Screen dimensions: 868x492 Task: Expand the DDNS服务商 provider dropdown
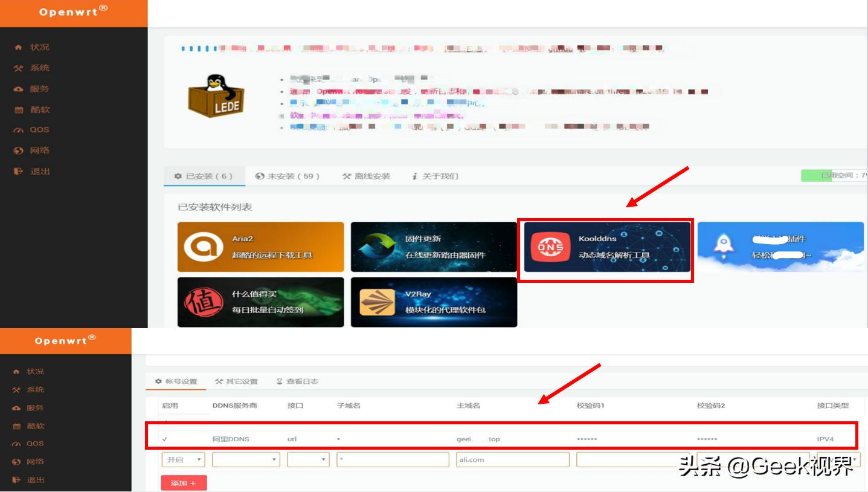246,460
